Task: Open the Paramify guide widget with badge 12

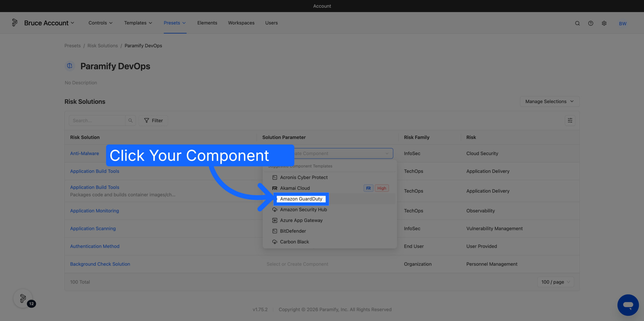Action: point(23,298)
